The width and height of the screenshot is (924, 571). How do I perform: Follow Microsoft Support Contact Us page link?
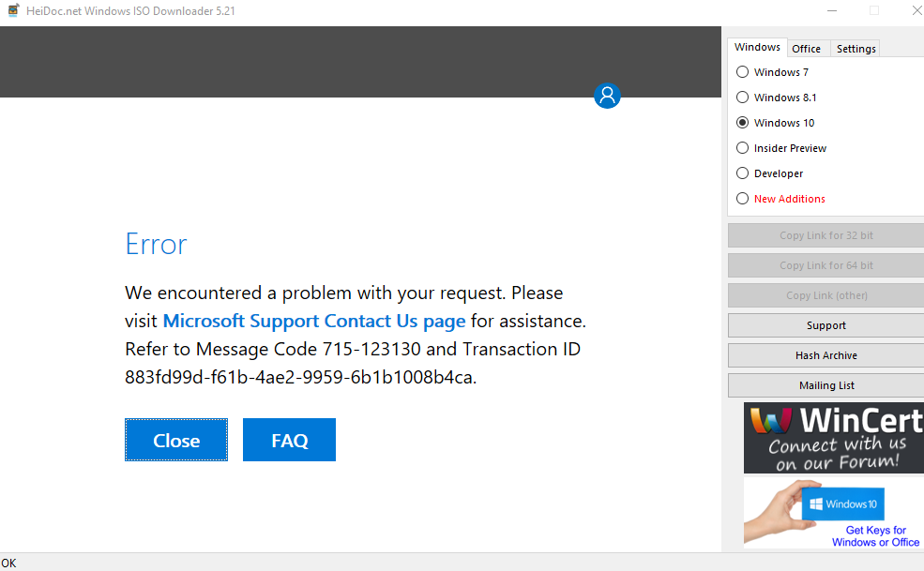tap(314, 321)
